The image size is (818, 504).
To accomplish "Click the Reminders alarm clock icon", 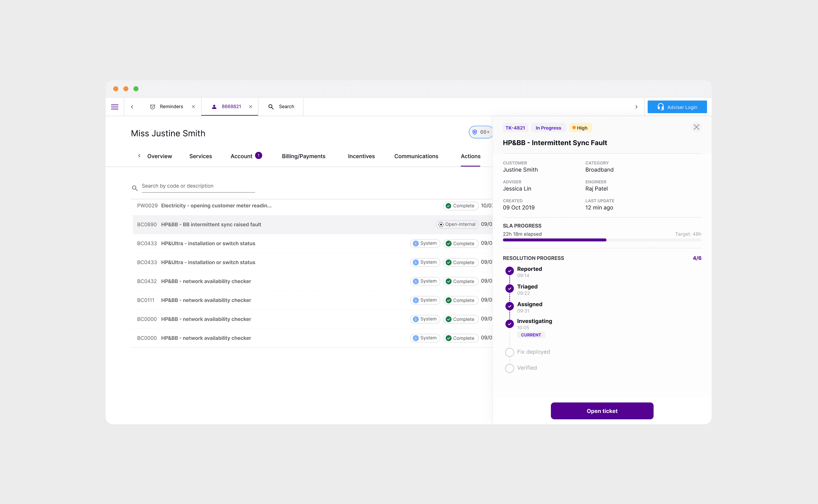I will (152, 107).
